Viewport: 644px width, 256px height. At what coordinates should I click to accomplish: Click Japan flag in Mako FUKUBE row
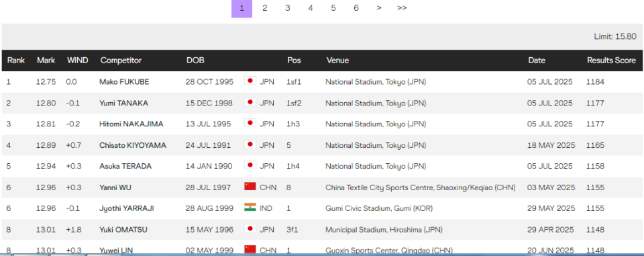(250, 81)
